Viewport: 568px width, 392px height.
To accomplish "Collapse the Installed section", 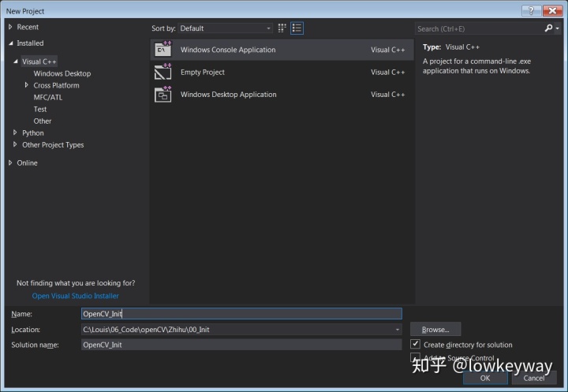I will point(10,43).
